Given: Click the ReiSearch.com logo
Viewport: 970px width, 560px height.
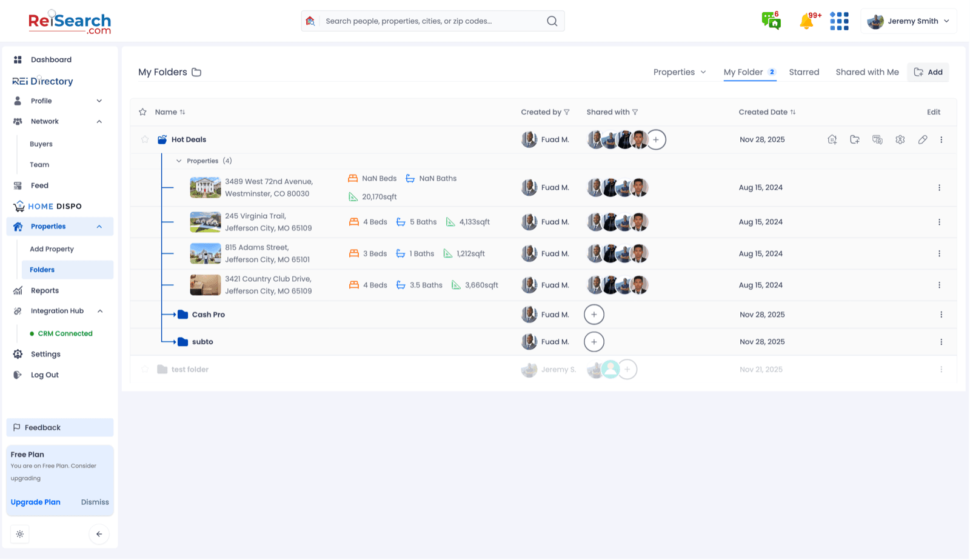Looking at the screenshot, I should 70,23.
